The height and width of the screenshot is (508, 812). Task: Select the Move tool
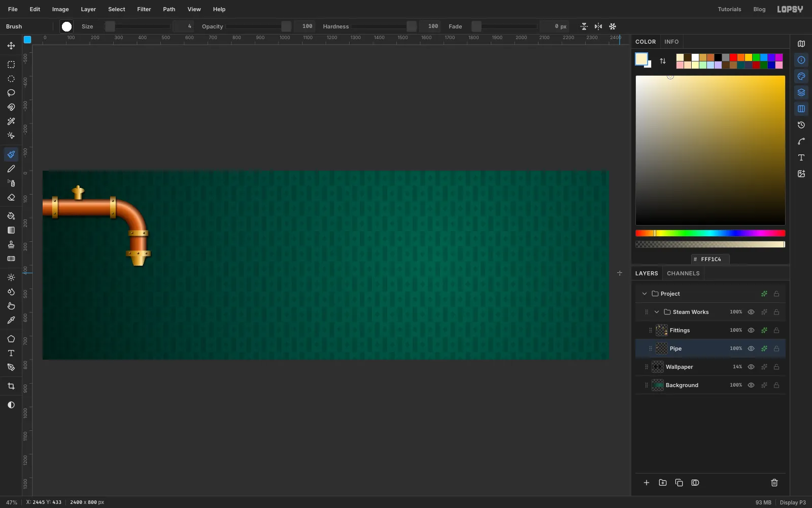click(11, 46)
